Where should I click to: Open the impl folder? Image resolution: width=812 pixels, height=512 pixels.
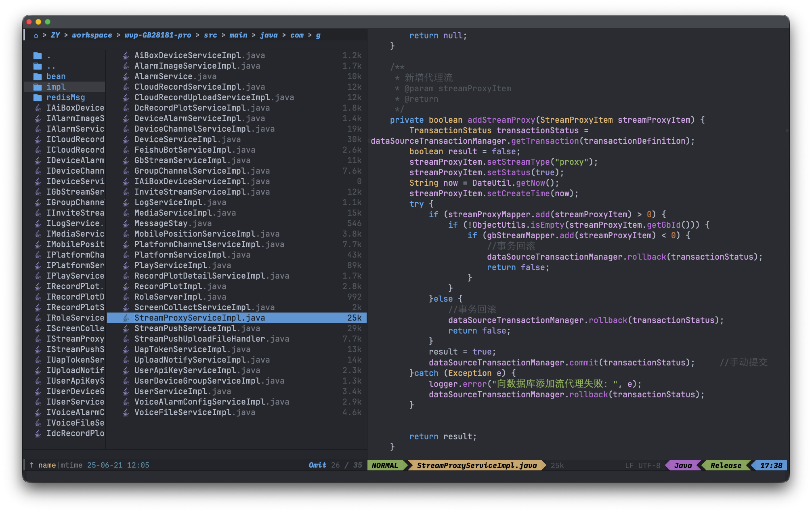(x=56, y=87)
